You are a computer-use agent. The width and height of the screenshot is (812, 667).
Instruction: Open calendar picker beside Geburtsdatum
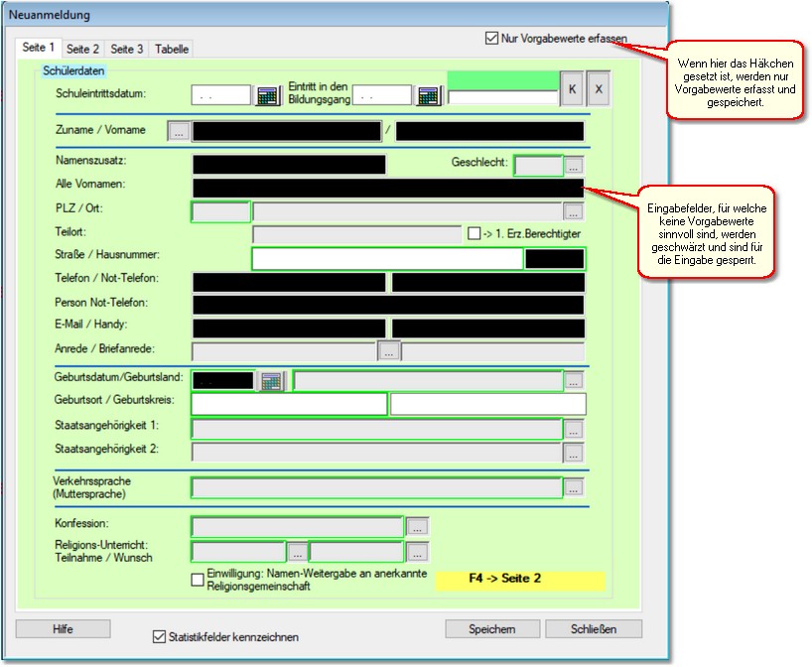pos(270,380)
